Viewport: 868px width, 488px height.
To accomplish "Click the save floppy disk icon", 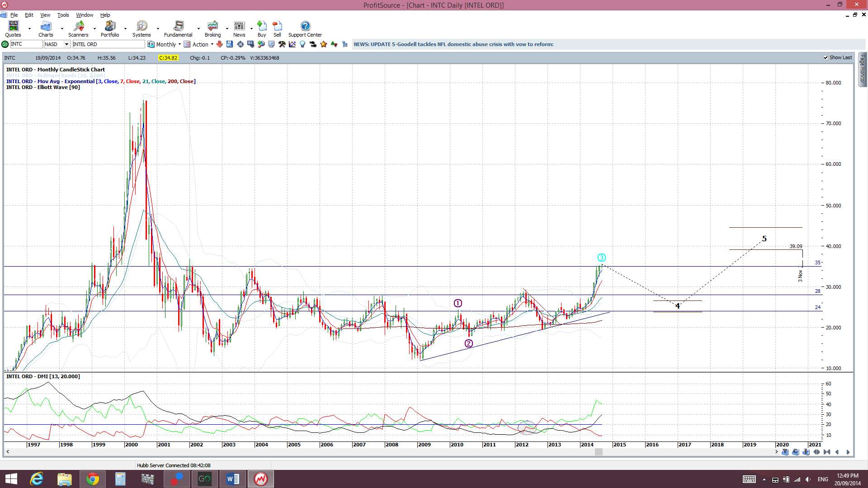I will (x=230, y=44).
